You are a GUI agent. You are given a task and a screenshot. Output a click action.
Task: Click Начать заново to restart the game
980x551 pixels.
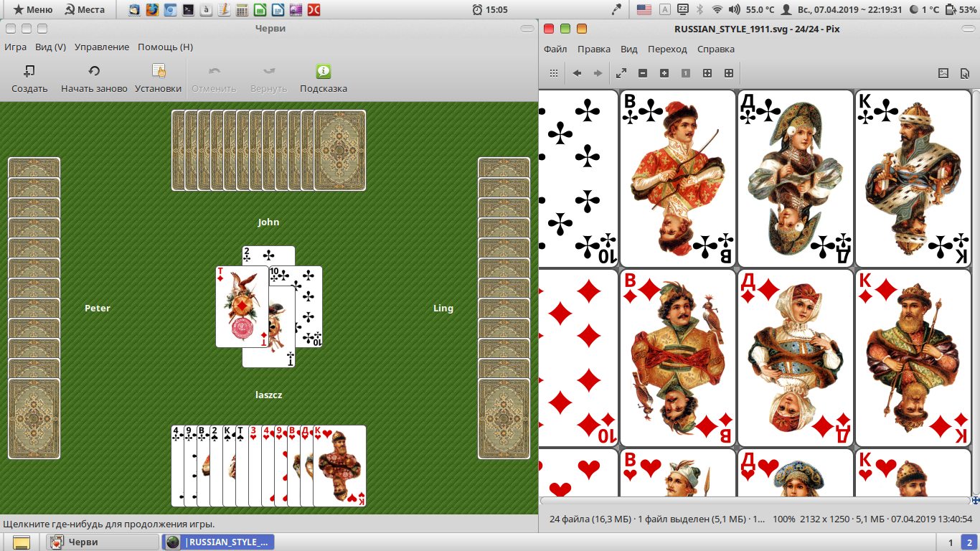pyautogui.click(x=94, y=79)
